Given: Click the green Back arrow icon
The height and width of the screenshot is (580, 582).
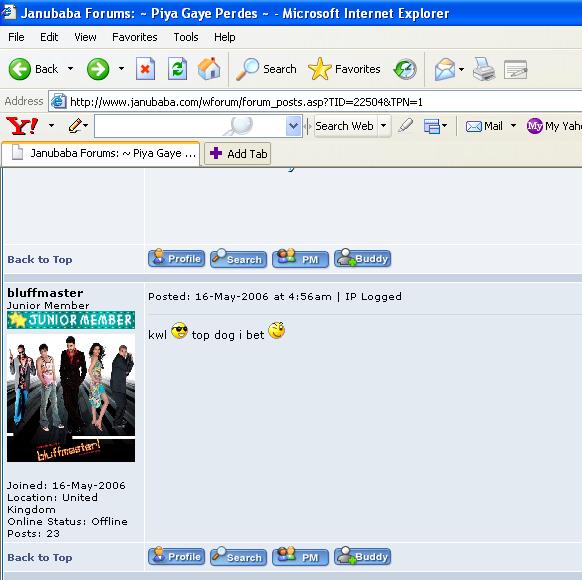Looking at the screenshot, I should coord(19,69).
